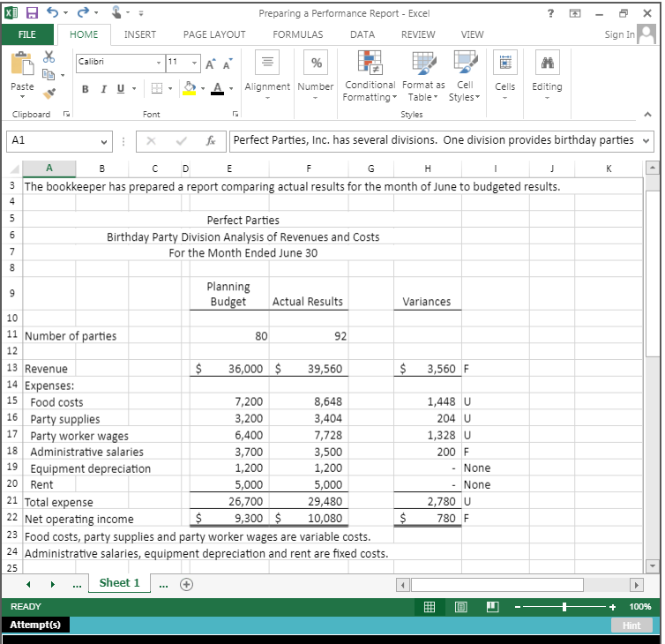
Task: Adjust the zoom slider handle
Action: 564,607
